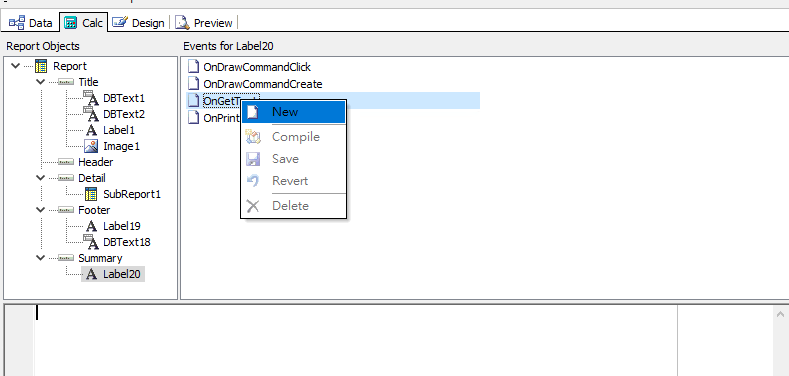789x376 pixels.
Task: Open the Preview tab
Action: (204, 23)
